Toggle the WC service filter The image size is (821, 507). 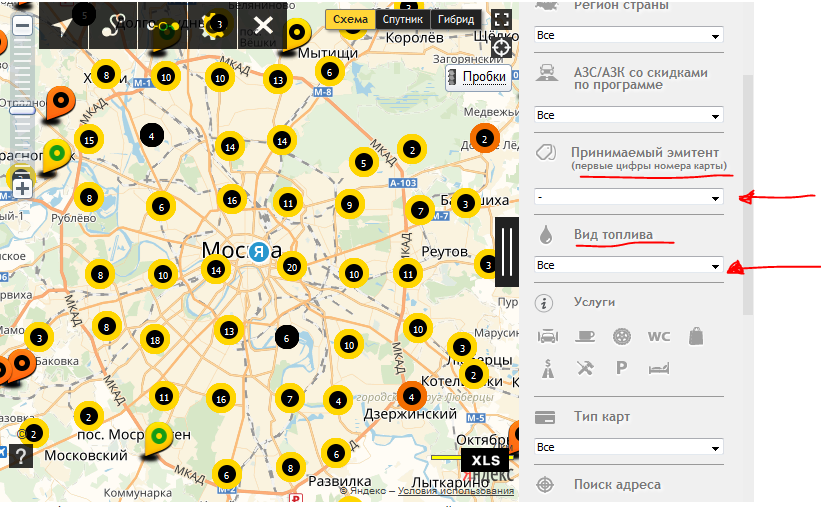point(659,336)
